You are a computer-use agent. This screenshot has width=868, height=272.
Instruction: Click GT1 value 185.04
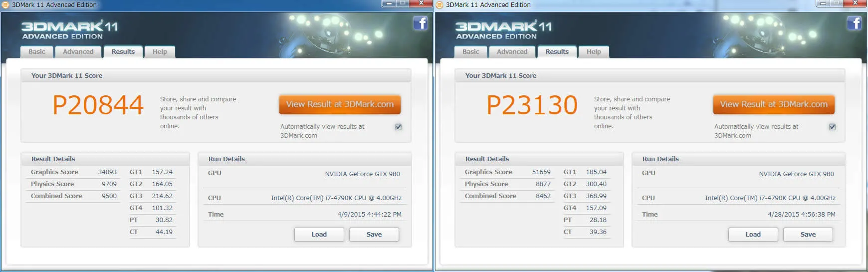[596, 172]
